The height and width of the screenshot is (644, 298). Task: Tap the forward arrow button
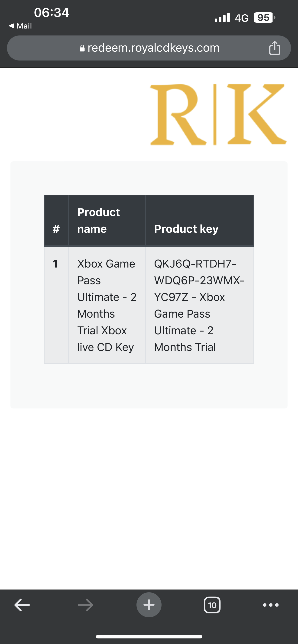point(85,605)
